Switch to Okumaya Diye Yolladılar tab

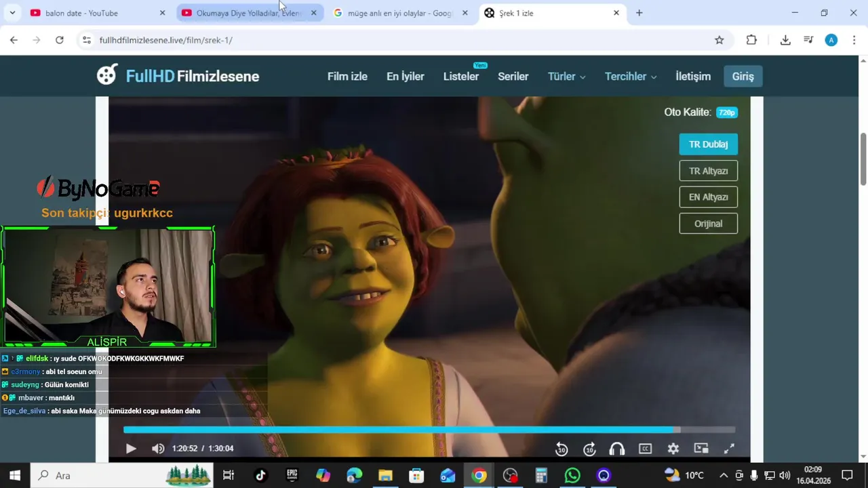point(248,13)
